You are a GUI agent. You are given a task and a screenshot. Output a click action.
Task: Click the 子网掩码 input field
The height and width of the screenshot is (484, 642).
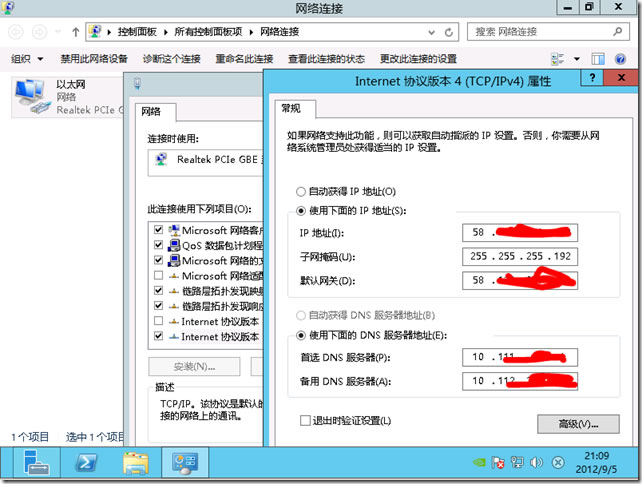(x=520, y=257)
